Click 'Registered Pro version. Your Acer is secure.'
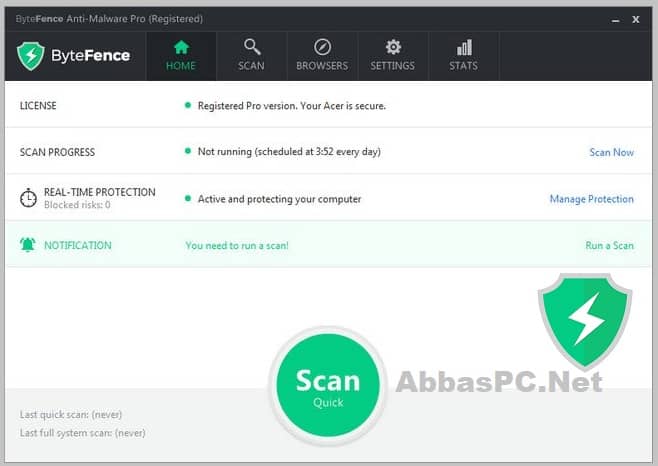The height and width of the screenshot is (466, 658). pyautogui.click(x=292, y=106)
